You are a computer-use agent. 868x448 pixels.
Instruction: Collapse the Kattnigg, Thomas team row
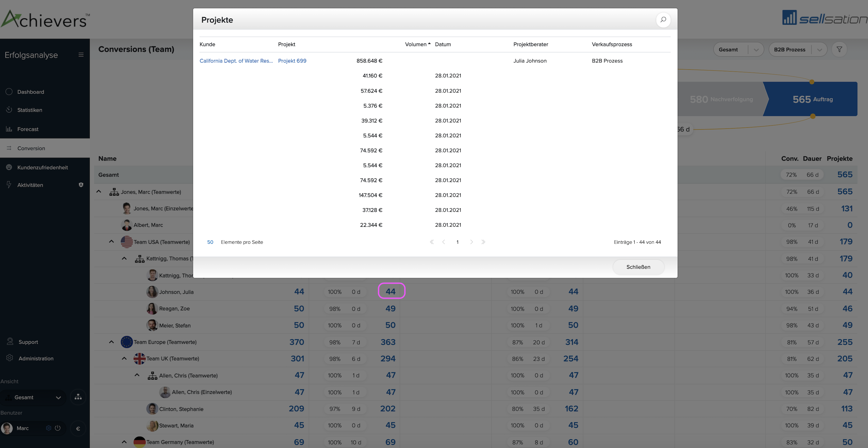click(x=124, y=258)
